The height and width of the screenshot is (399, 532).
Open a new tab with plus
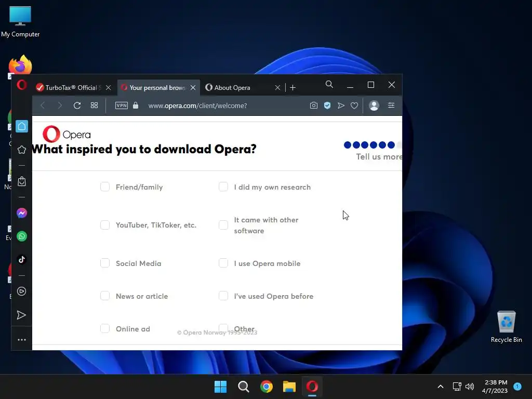[x=293, y=87]
